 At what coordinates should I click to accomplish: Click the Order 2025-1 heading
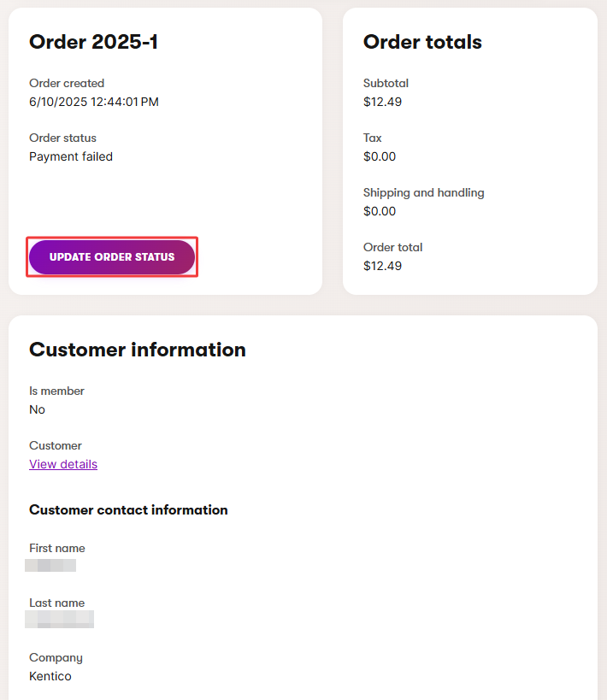(x=93, y=42)
